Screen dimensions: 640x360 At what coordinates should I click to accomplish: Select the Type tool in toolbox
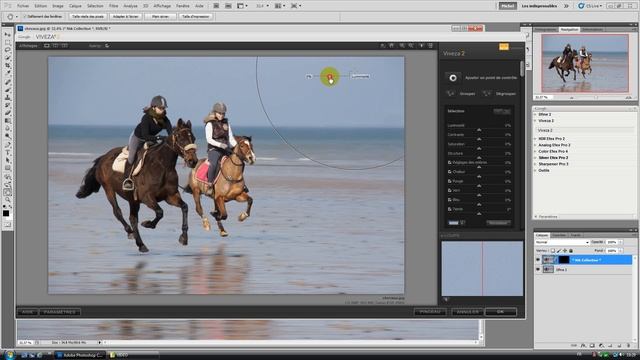pos(7,153)
